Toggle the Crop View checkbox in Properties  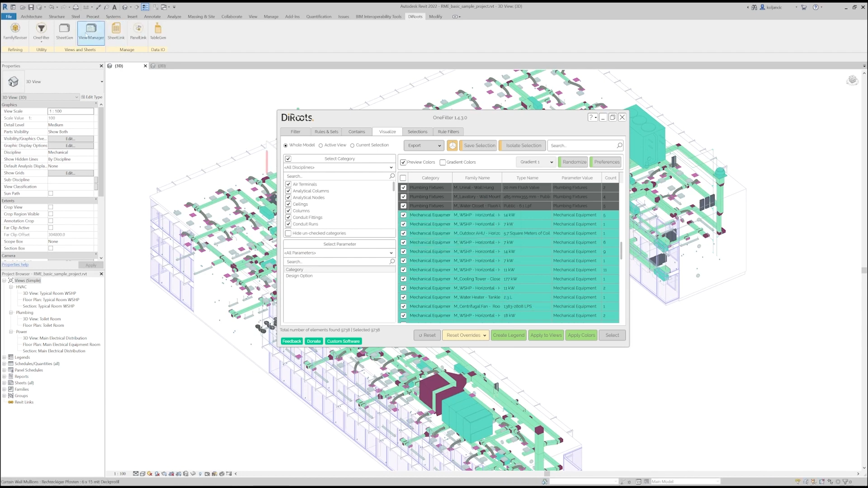(x=51, y=207)
